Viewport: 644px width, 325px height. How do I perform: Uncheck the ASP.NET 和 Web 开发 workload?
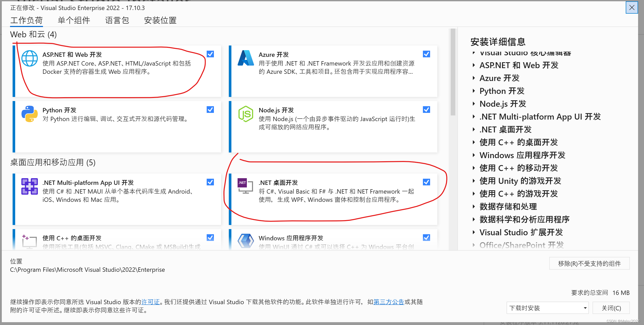210,54
